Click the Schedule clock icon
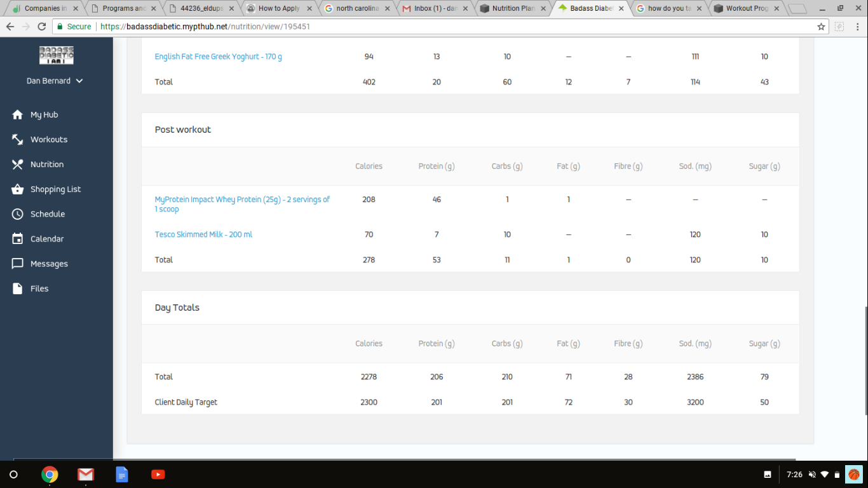This screenshot has width=868, height=488. click(x=18, y=214)
